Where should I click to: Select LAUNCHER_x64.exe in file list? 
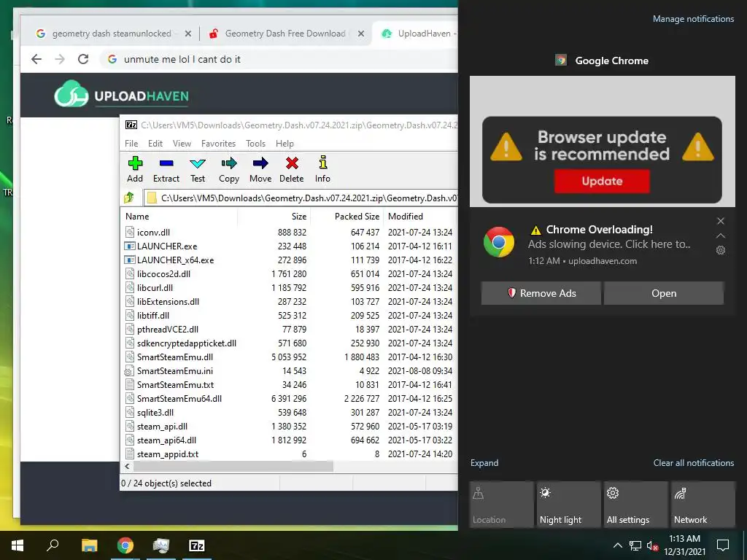[x=175, y=260]
